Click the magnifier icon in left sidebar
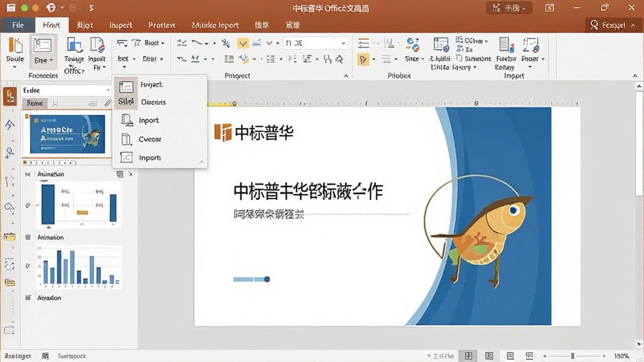The image size is (644, 362). [9, 207]
